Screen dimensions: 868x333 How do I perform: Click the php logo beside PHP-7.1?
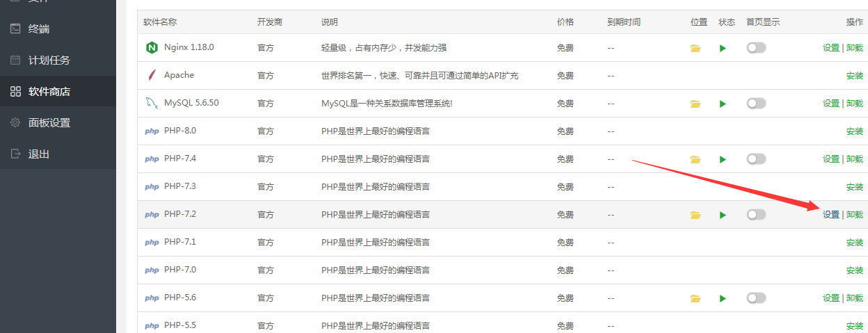152,243
